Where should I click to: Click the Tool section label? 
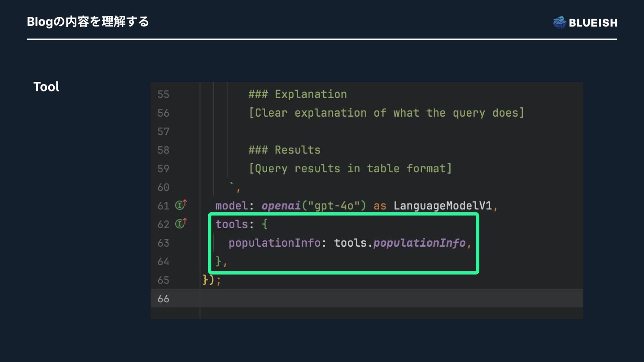pyautogui.click(x=46, y=87)
